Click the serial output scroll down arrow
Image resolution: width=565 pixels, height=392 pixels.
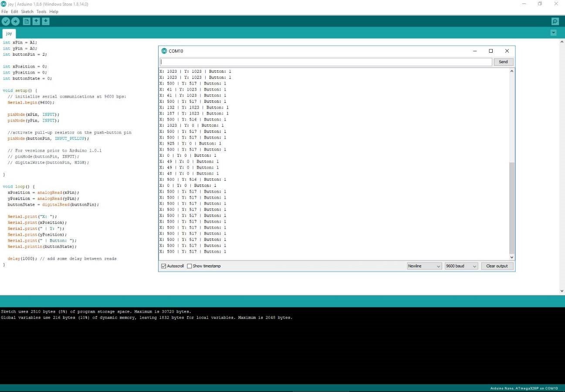[x=512, y=257]
